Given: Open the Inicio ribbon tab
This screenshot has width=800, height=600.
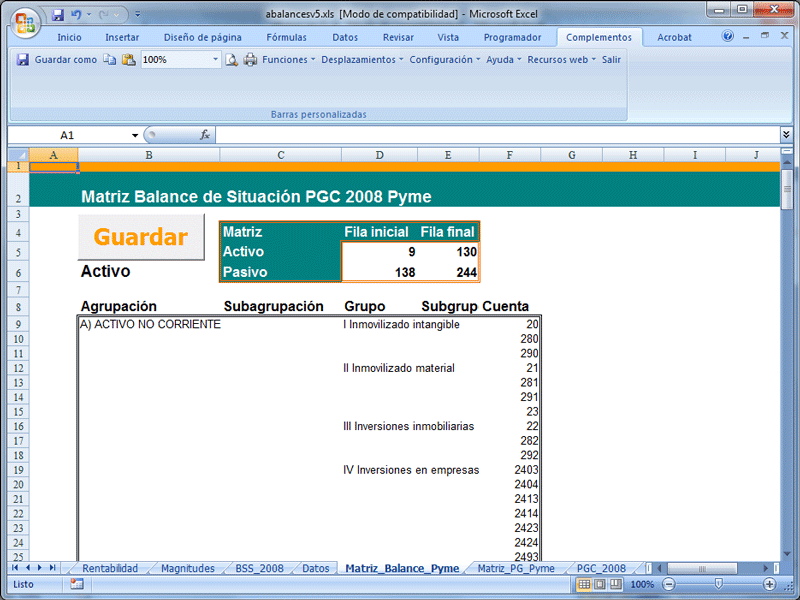Looking at the screenshot, I should (69, 37).
